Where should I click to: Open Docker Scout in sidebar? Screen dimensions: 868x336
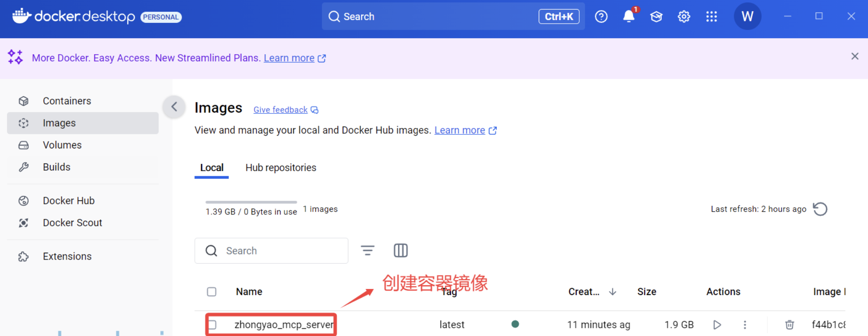pos(83,223)
